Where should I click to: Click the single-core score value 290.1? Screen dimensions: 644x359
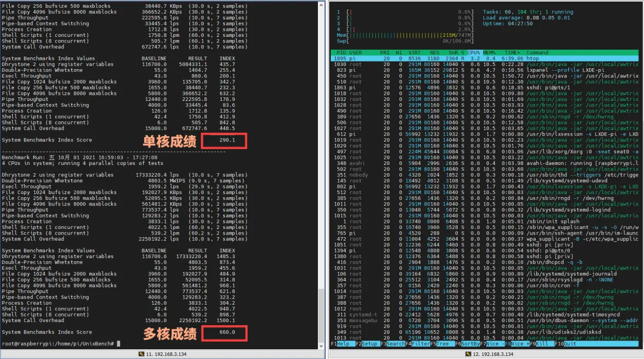tap(226, 140)
